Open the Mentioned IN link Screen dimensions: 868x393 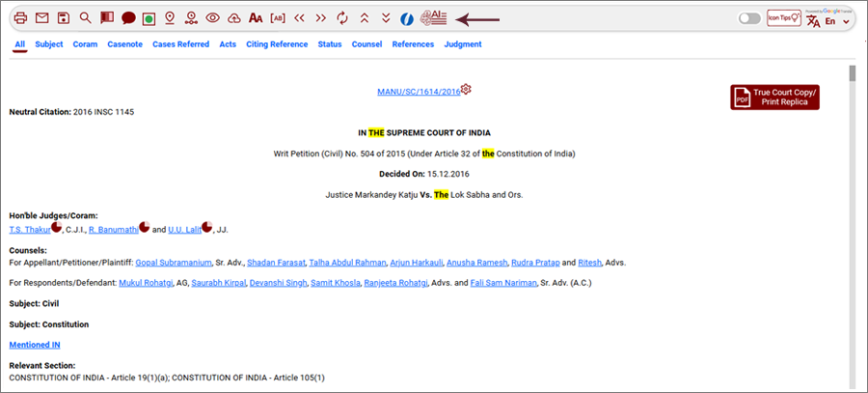coord(35,345)
